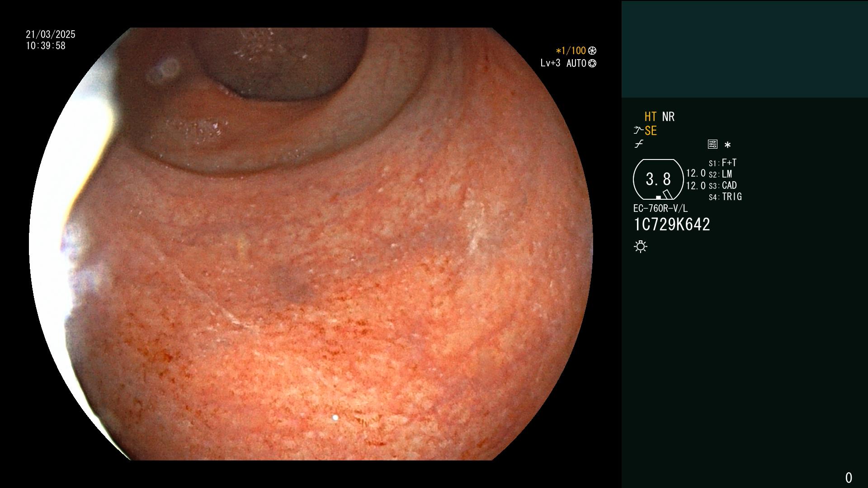This screenshot has height=488, width=868.
Task: Open the settings sliders panel icon
Action: 712,144
